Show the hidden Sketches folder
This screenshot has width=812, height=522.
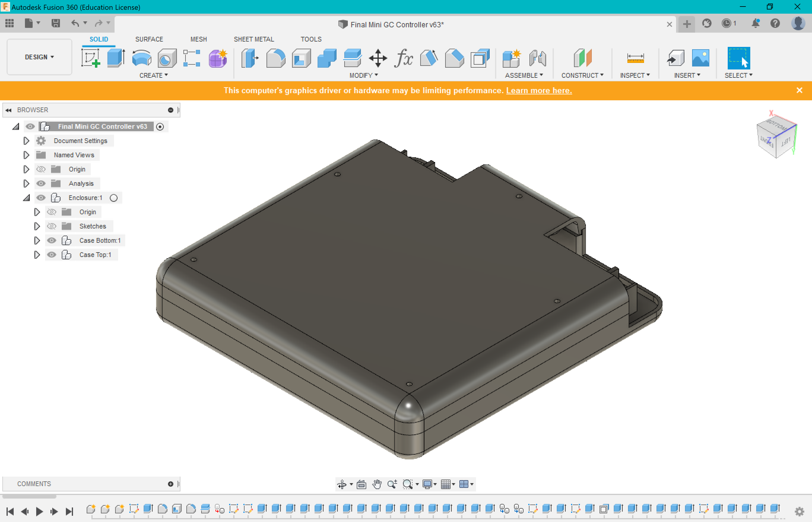coord(52,226)
